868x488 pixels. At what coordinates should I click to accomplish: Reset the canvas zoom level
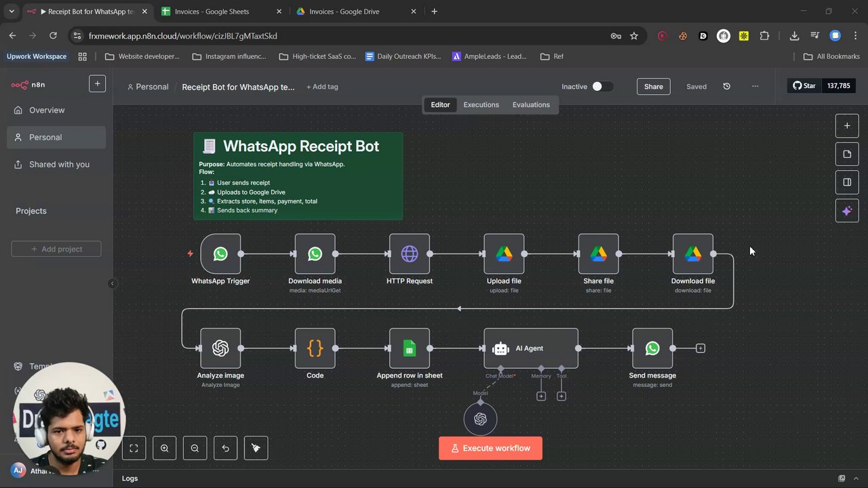(x=225, y=448)
